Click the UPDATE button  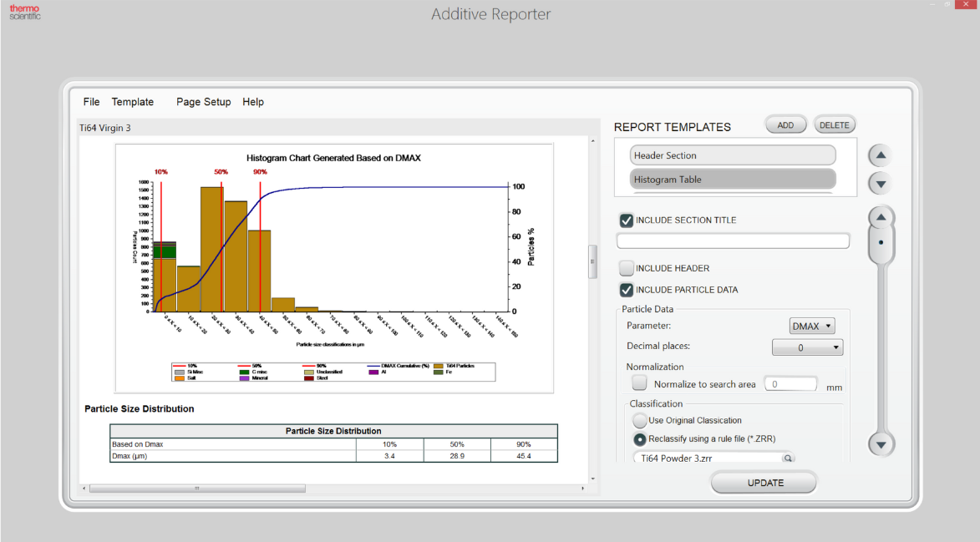(764, 483)
